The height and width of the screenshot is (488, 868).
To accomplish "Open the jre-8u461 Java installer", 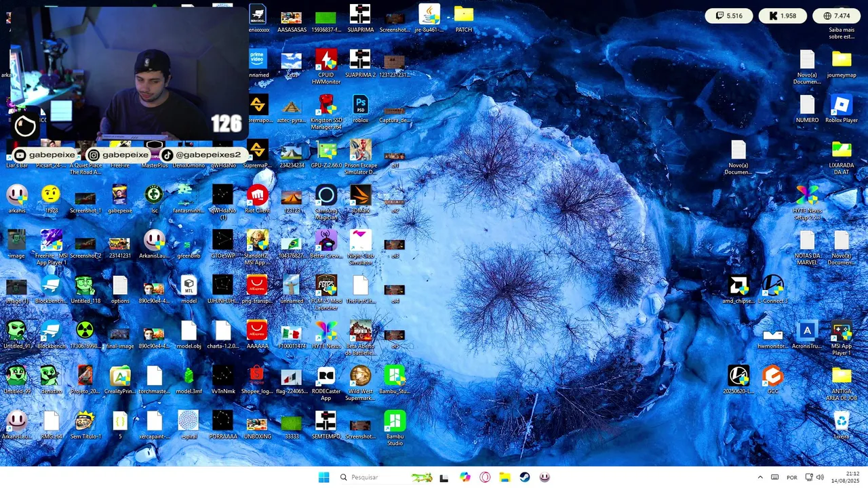I will coord(429,18).
